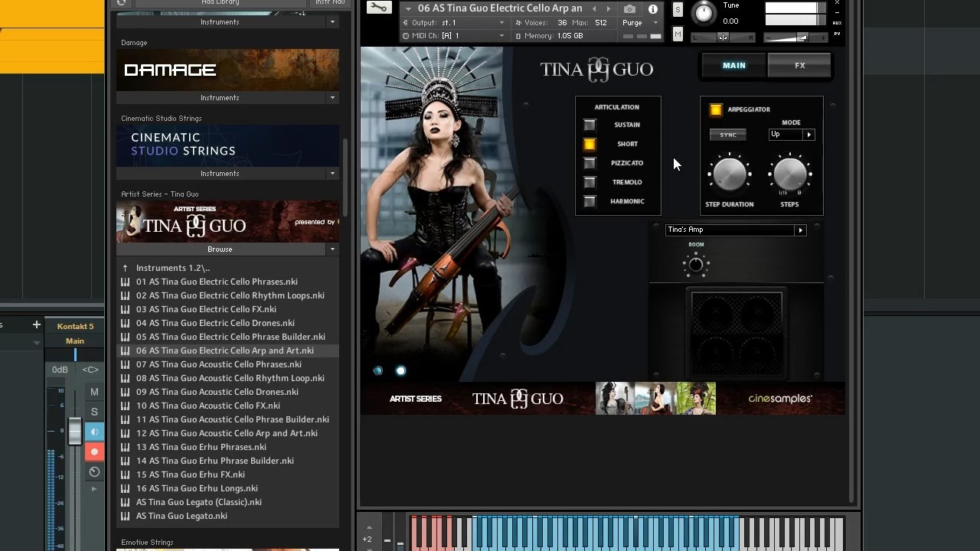Image resolution: width=980 pixels, height=551 pixels.
Task: Select the Tremolo articulation
Action: 590,182
